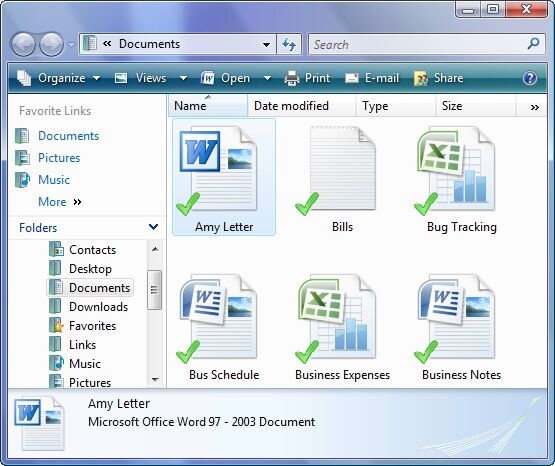Open the Organize dropdown menu
The width and height of the screenshot is (555, 466).
[x=59, y=78]
